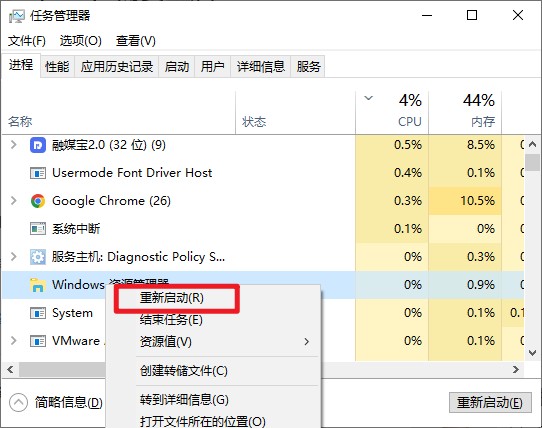
Task: Expand the 融媒宝2.0 process group
Action: tap(13, 145)
